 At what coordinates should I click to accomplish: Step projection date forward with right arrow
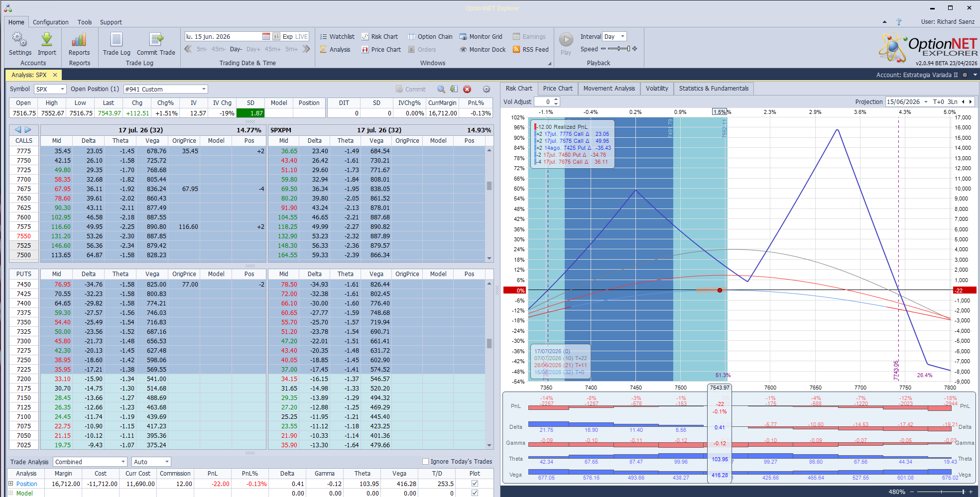click(970, 101)
